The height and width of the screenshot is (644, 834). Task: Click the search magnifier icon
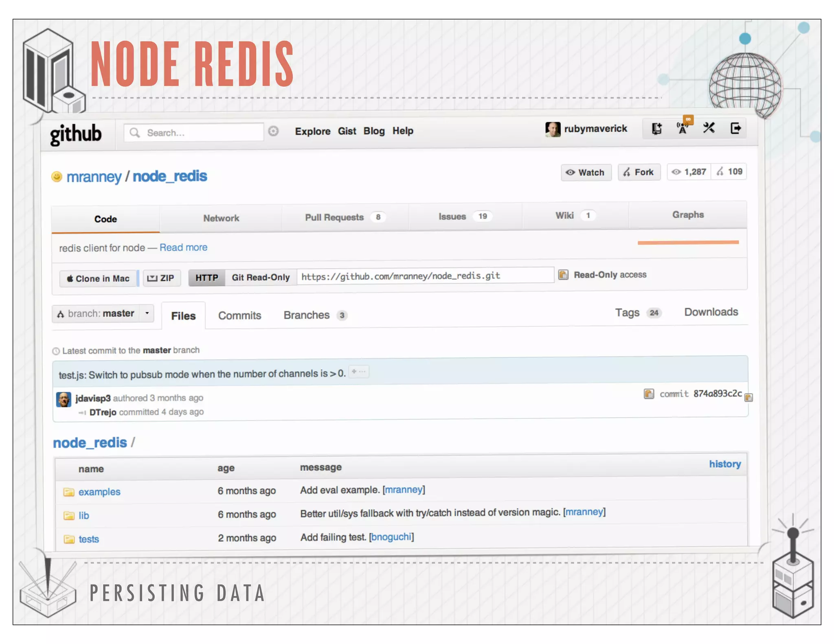pyautogui.click(x=135, y=133)
